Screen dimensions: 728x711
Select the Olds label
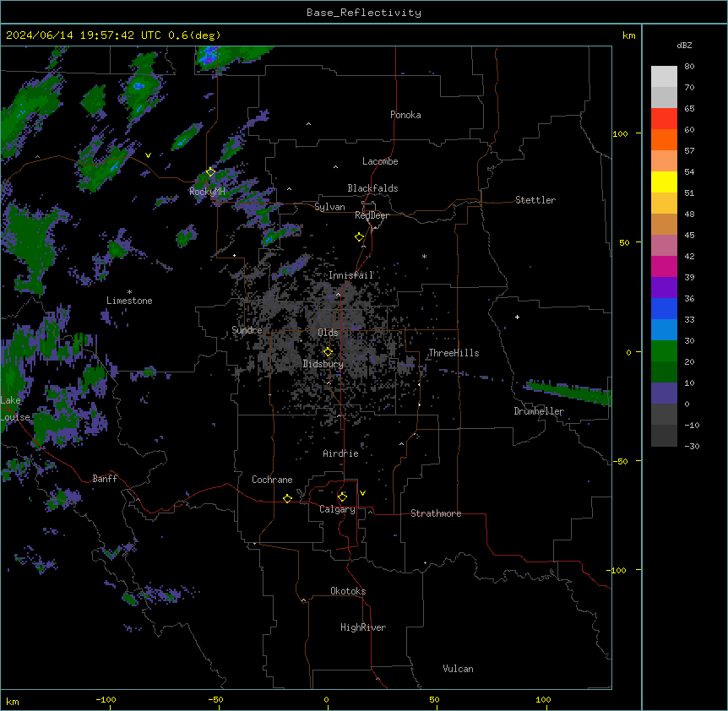[x=328, y=333]
